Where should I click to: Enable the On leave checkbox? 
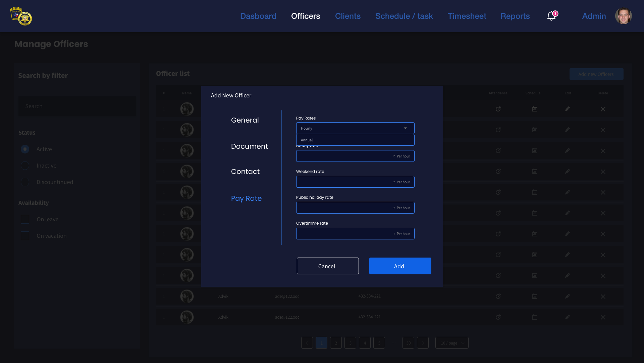[25, 219]
